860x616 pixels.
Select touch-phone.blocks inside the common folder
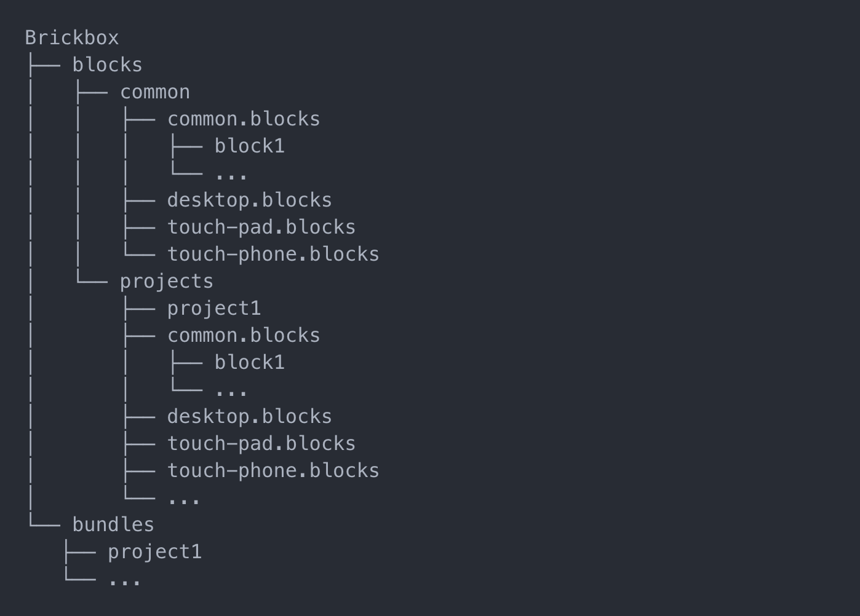(273, 255)
